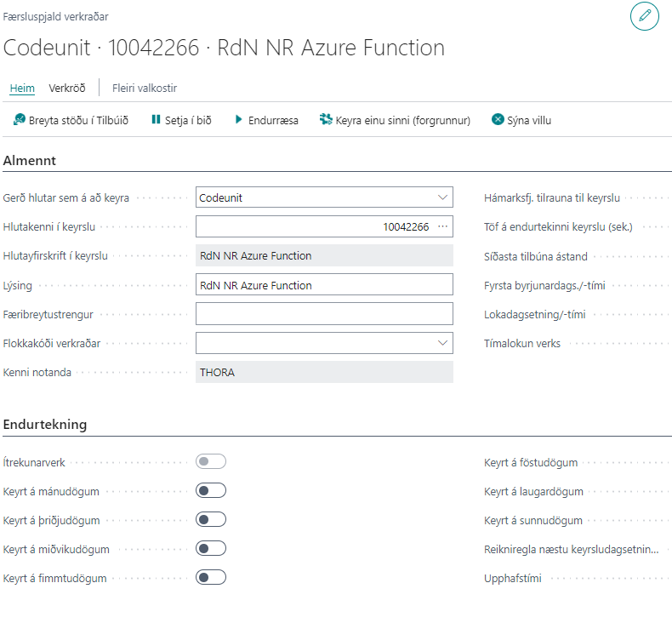672x623 pixels.
Task: Enable Keyrt á þriðjudögum switch
Action: (210, 519)
